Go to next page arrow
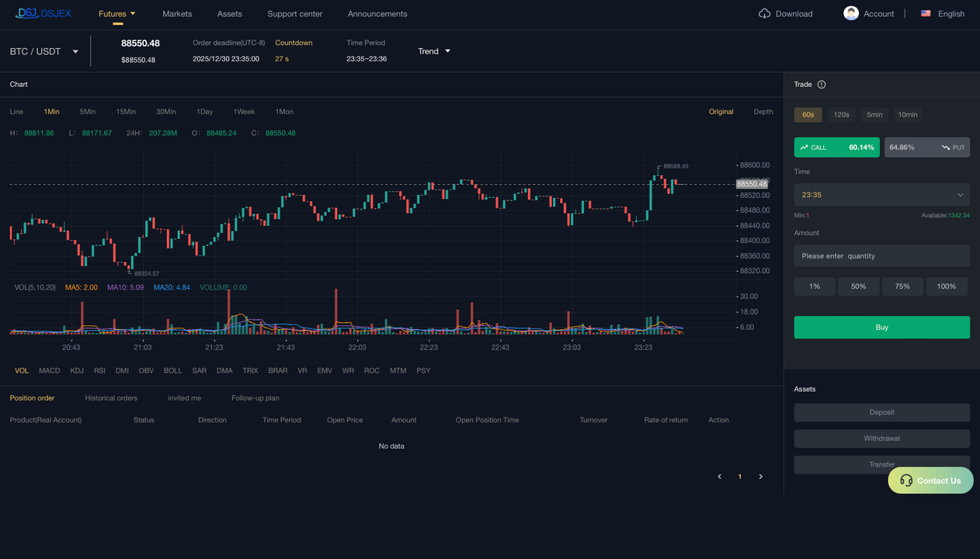Viewport: 980px width, 559px height. click(760, 477)
